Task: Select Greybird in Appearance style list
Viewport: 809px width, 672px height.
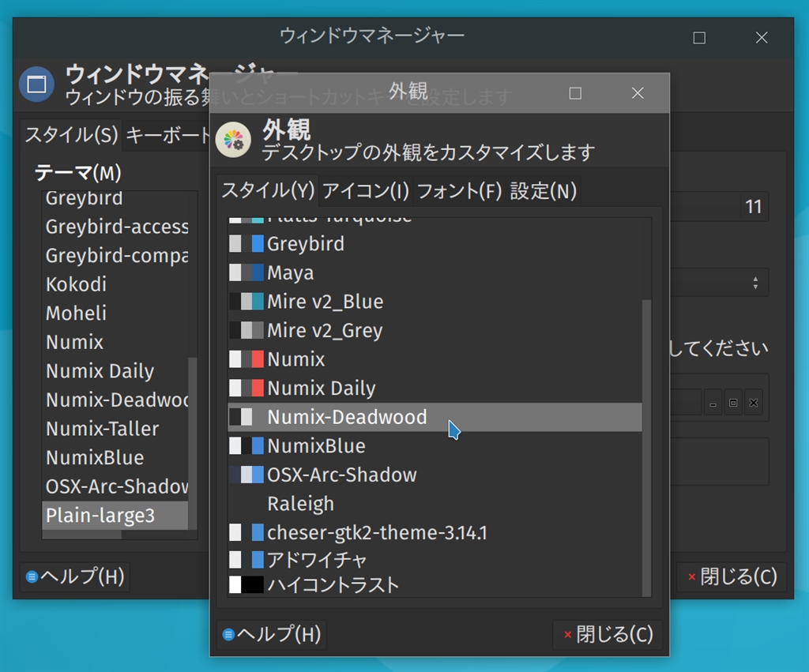Action: coord(435,243)
